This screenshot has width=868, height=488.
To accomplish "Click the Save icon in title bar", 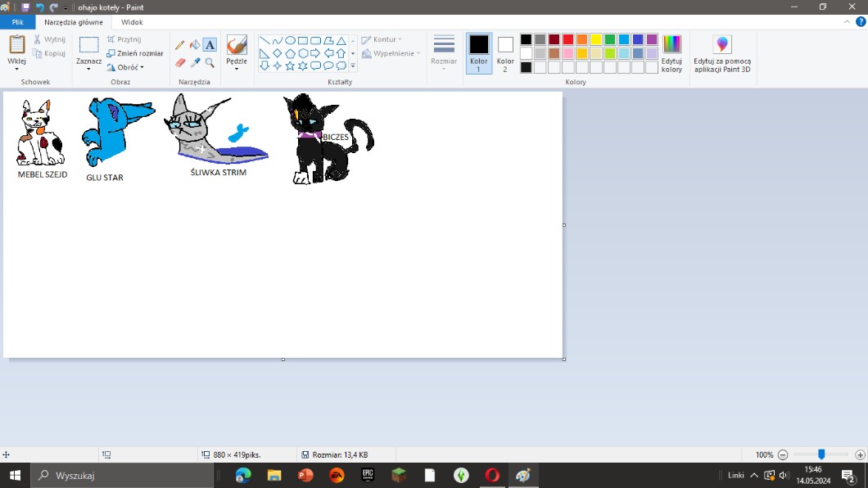I will [25, 7].
